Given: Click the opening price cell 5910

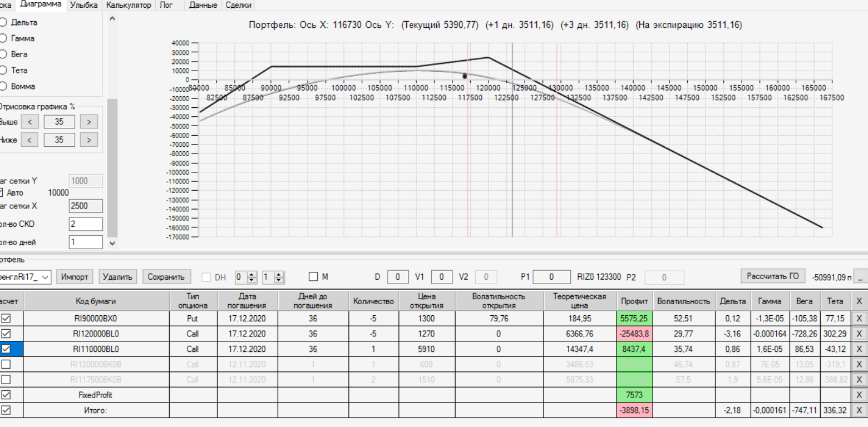Looking at the screenshot, I should tap(427, 349).
